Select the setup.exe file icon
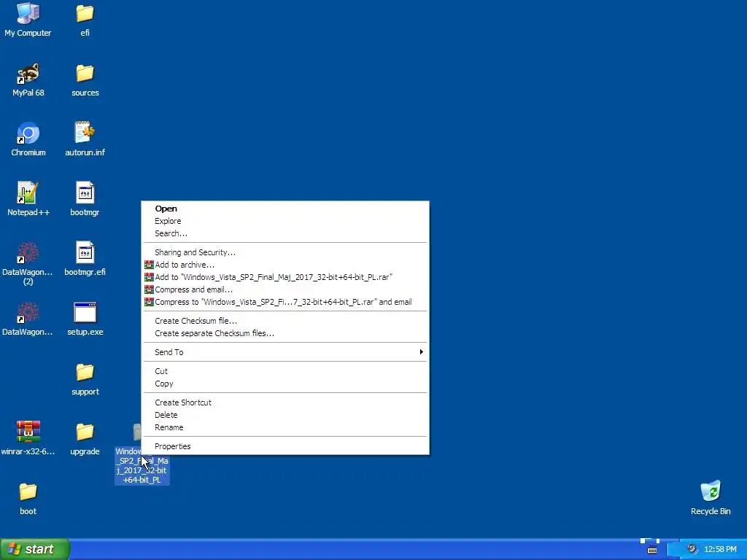This screenshot has height=560, width=747. coord(85,312)
